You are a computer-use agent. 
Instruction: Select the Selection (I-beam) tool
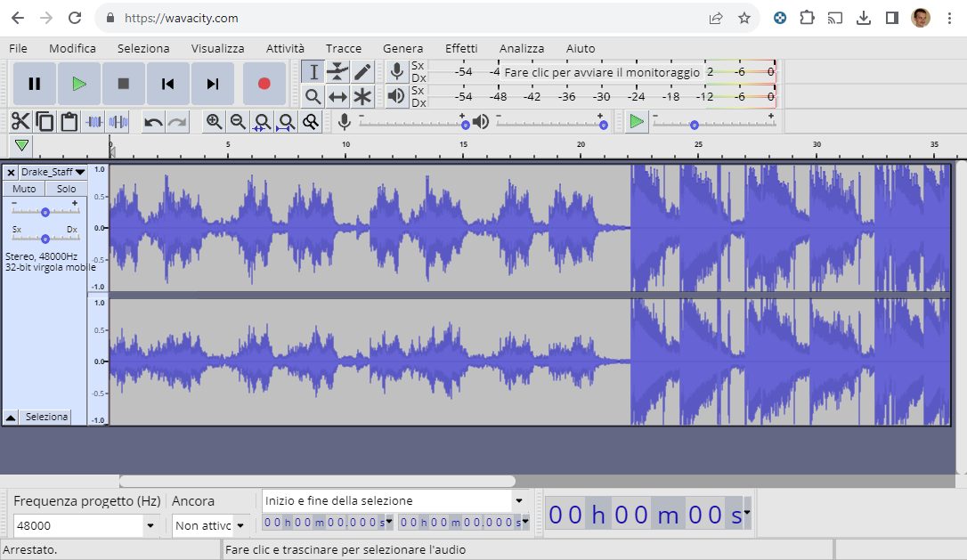[x=313, y=71]
